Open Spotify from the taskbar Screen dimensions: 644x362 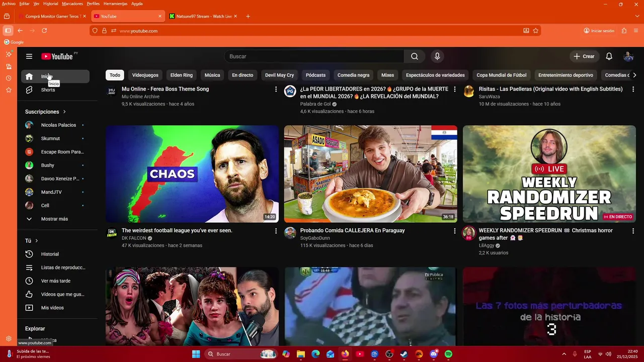pyautogui.click(x=448, y=354)
